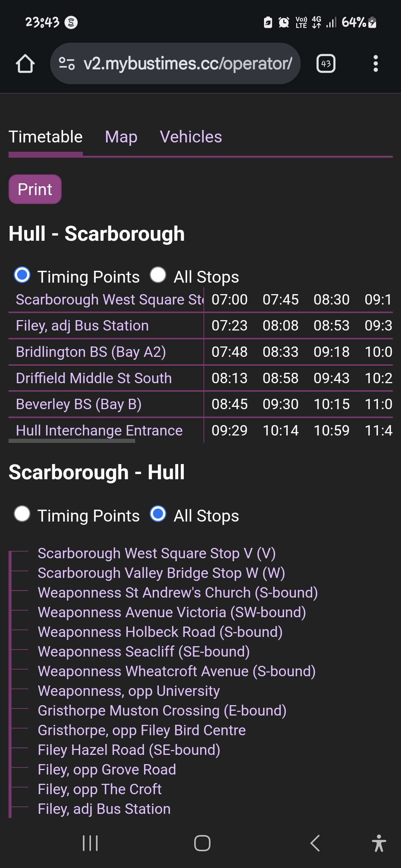
Task: Tap the Android home navigation button
Action: point(202,843)
